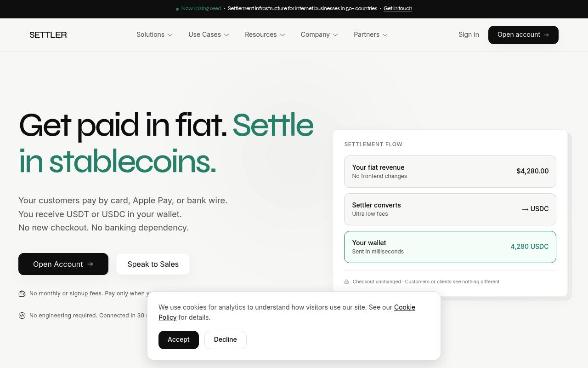
Task: Click the green dot beside Now raising seed
Action: point(177,9)
